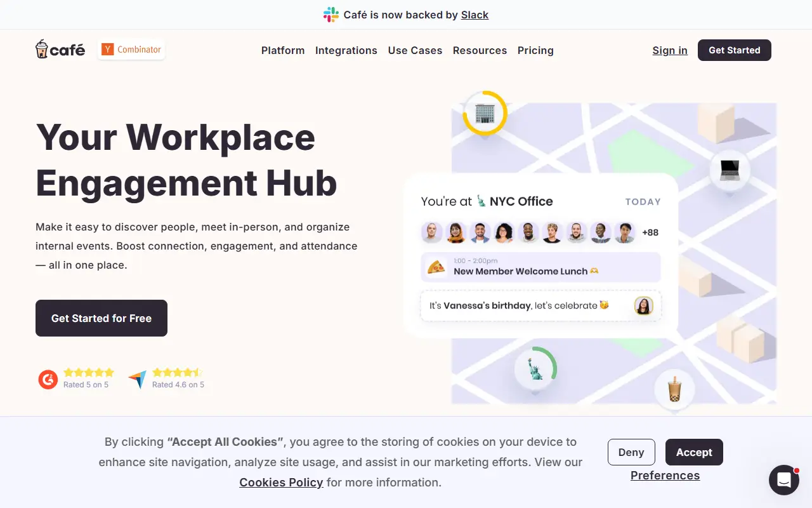Accept cookies
Screen dimensions: 812x508
tap(694, 452)
